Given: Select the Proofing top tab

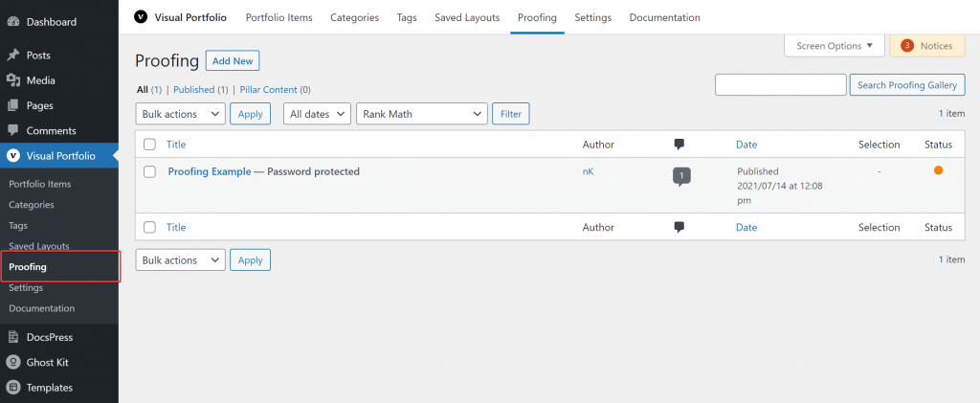Looking at the screenshot, I should [537, 17].
